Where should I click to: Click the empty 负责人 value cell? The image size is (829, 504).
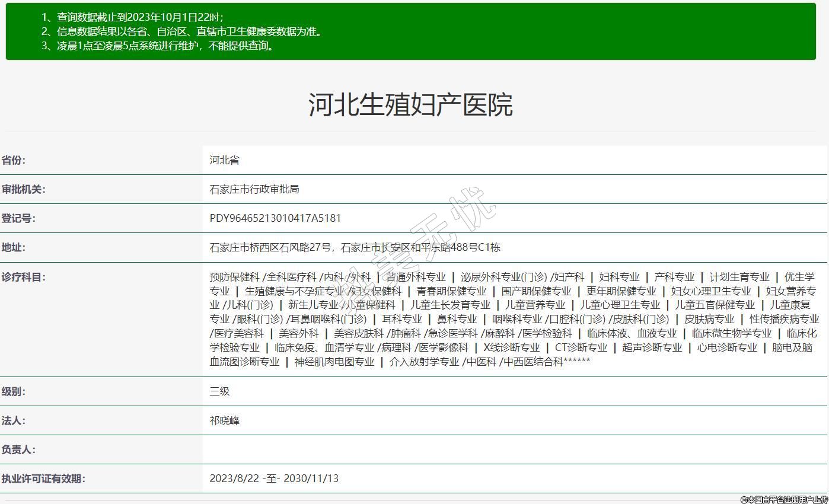[514, 449]
